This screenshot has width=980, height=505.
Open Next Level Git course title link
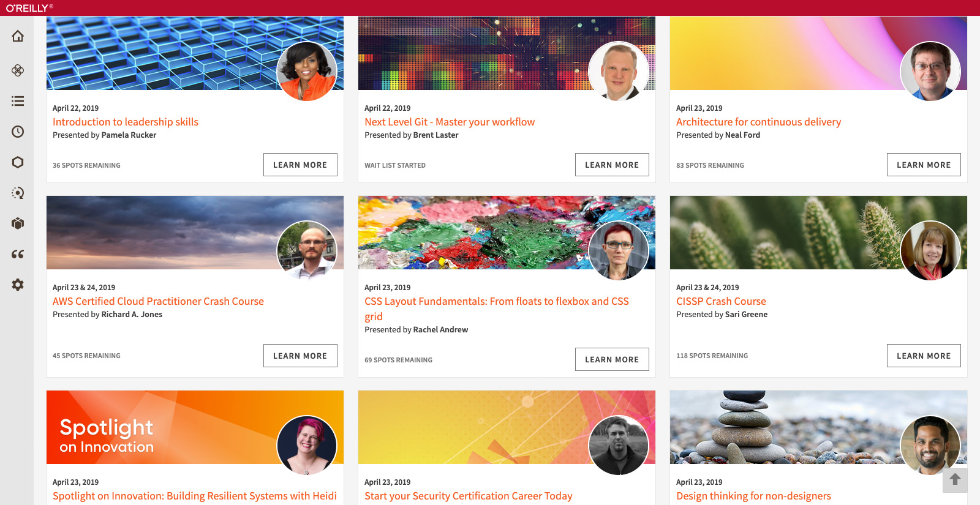pos(450,122)
